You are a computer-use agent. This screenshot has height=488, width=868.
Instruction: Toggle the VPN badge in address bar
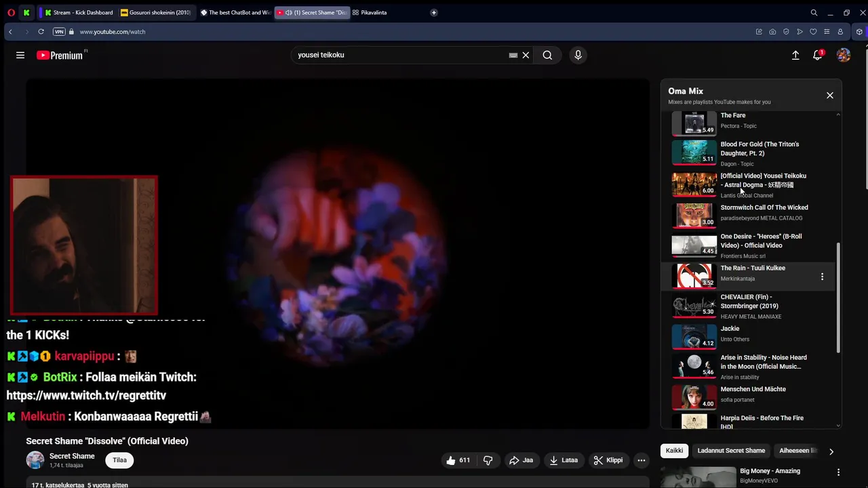coord(59,32)
